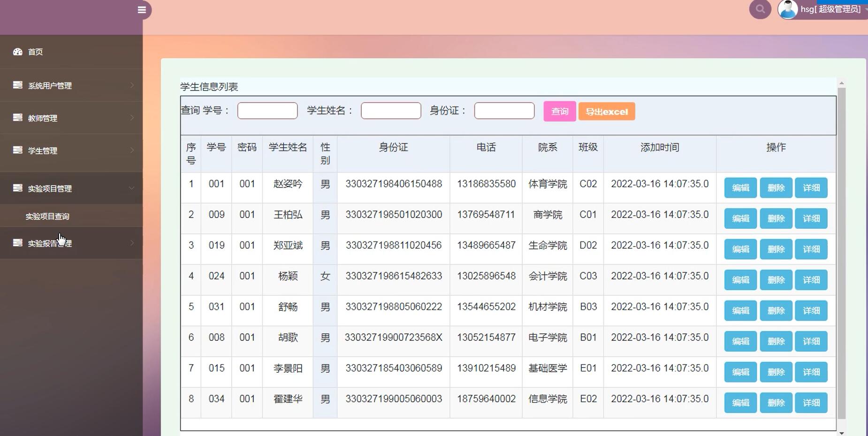Open 实验项目管理 menu item

click(71, 188)
